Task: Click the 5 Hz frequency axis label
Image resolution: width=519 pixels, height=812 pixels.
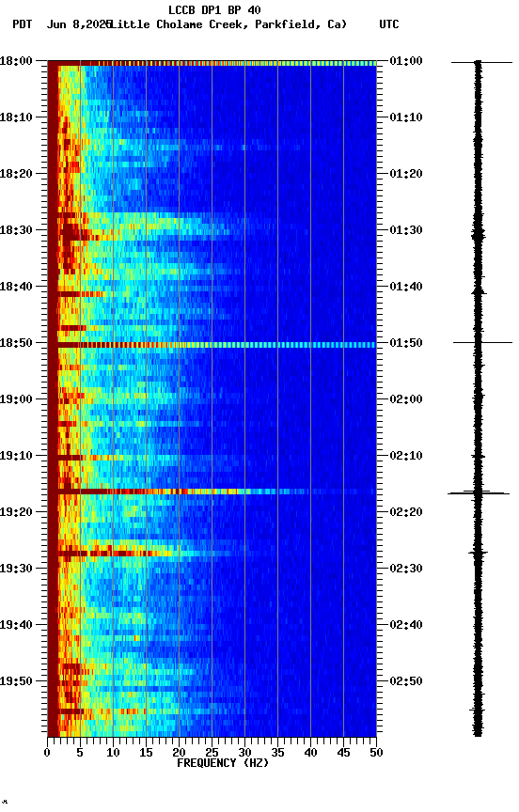Action: point(80,753)
